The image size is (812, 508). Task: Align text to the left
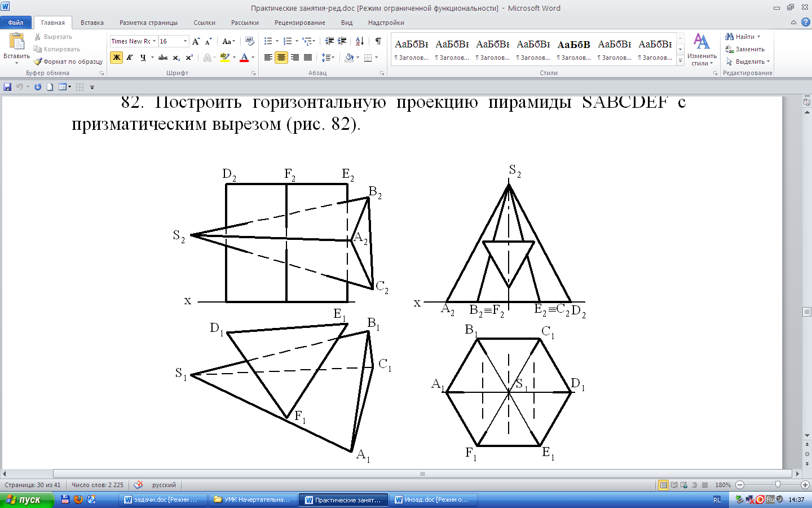268,58
